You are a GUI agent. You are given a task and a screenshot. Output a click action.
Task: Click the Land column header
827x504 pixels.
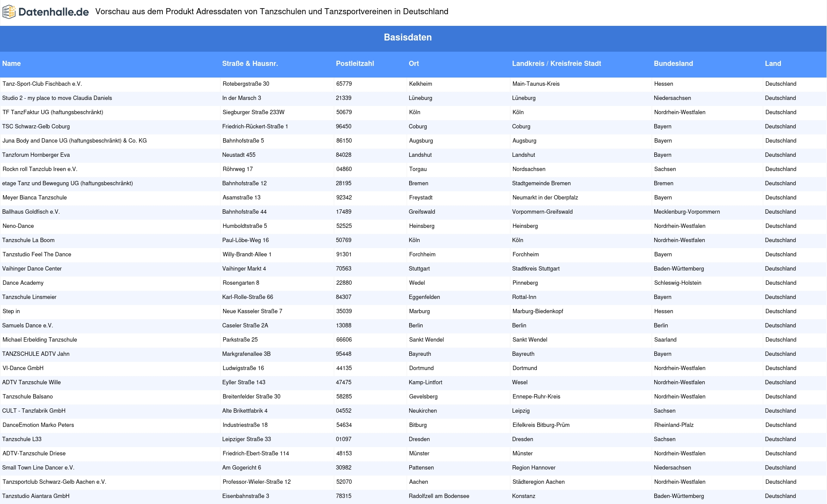click(773, 63)
